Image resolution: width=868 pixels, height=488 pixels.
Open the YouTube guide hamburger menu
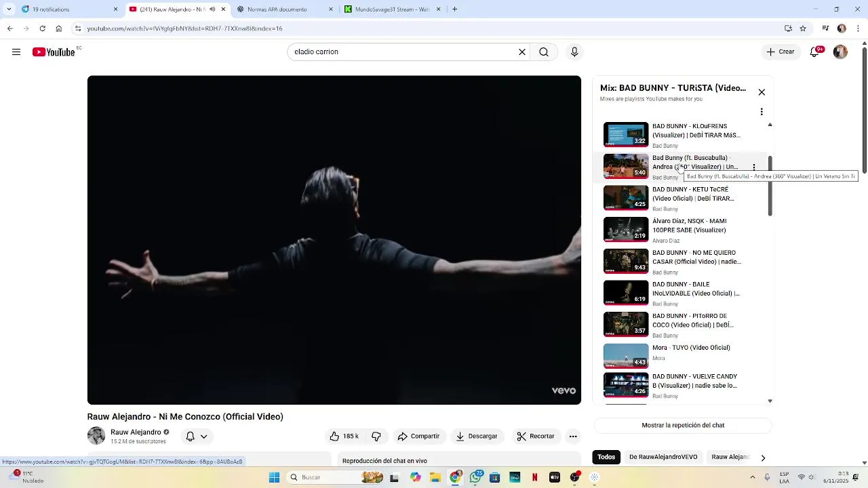pyautogui.click(x=16, y=52)
